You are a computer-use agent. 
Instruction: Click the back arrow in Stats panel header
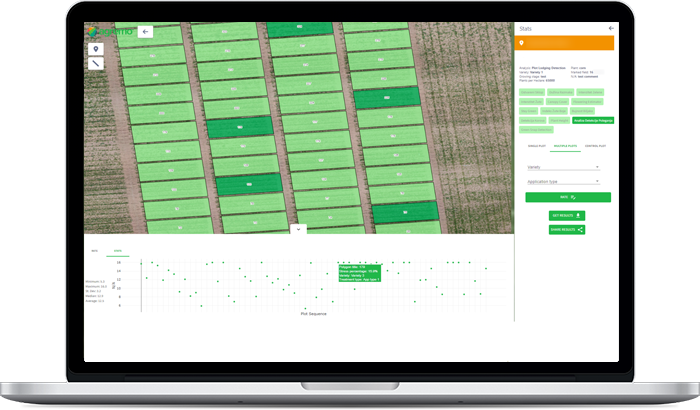[611, 29]
